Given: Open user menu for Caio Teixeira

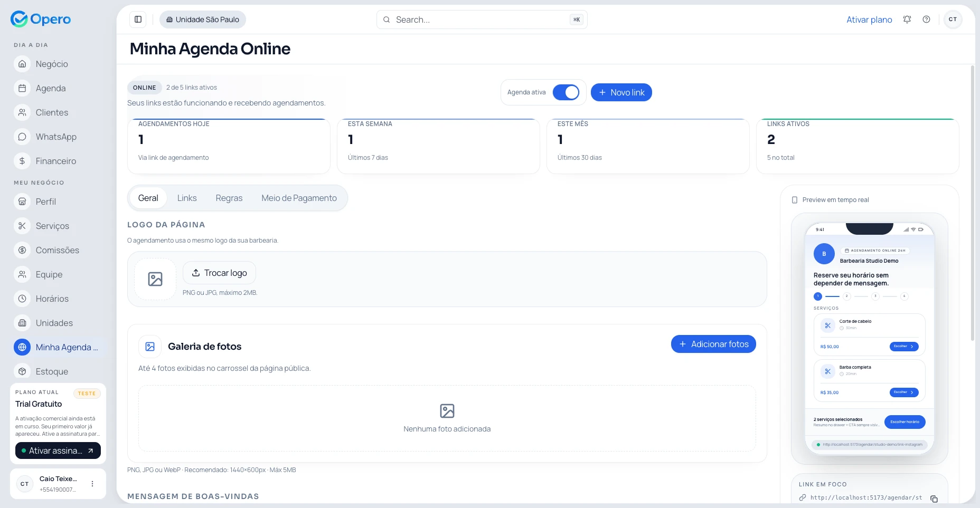Looking at the screenshot, I should pyautogui.click(x=92, y=484).
